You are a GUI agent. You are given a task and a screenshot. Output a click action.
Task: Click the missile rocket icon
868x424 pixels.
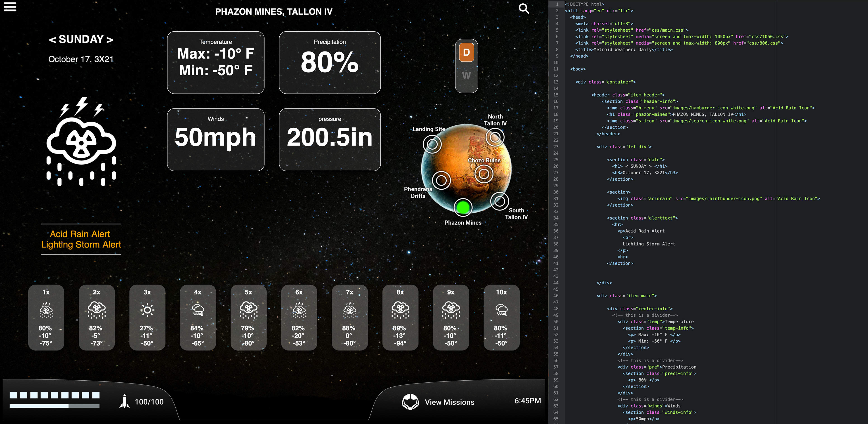pyautogui.click(x=125, y=401)
